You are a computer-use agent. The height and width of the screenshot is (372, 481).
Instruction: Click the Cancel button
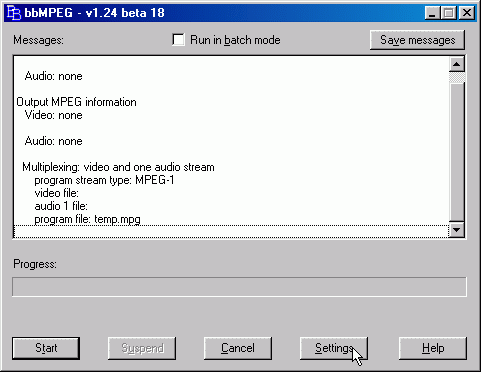(x=238, y=348)
